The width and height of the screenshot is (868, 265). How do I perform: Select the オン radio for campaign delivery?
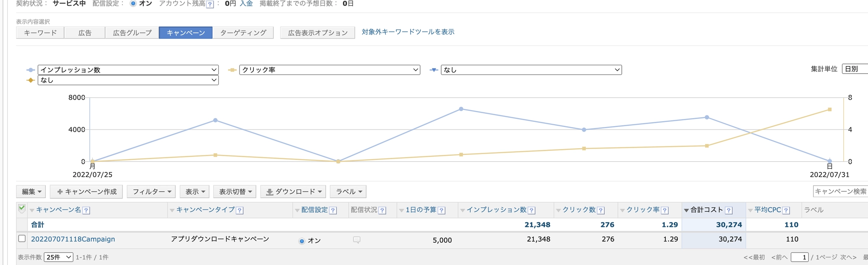[x=302, y=241]
